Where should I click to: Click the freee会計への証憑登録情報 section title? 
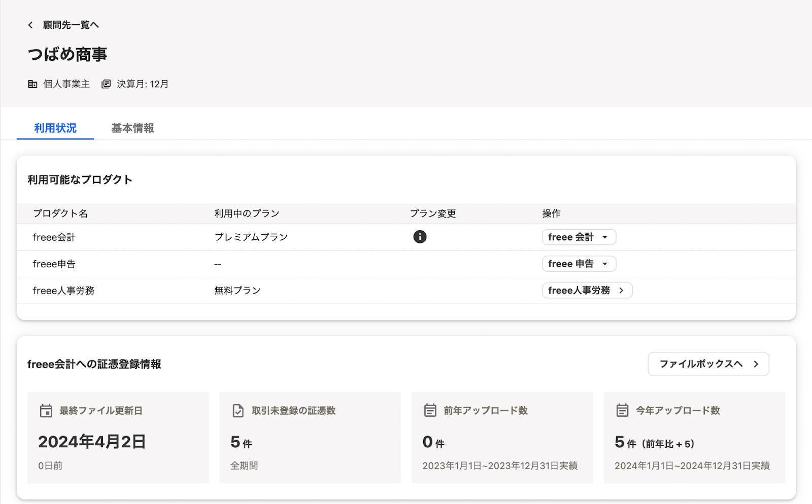coord(94,364)
